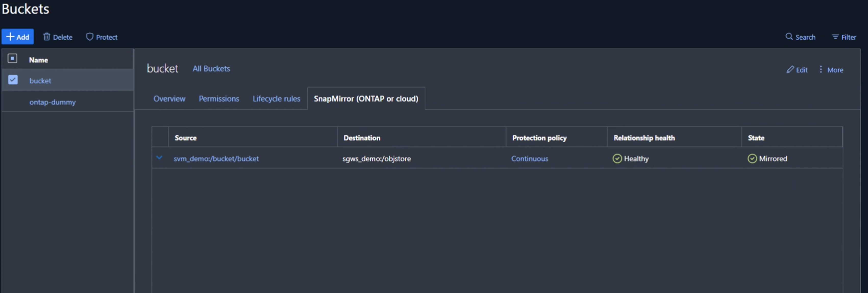
Task: Open All Buckets breadcrumb
Action: (211, 68)
